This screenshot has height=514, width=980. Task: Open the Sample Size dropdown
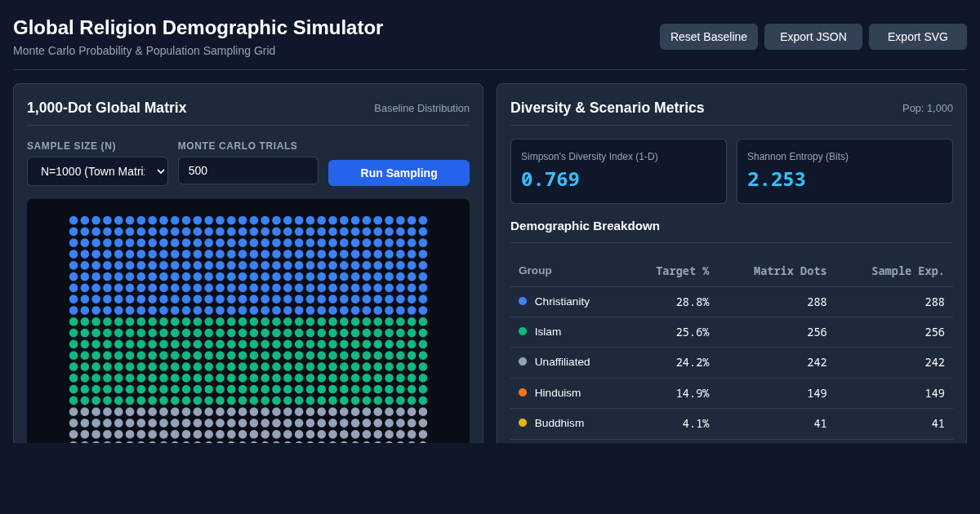pos(97,171)
